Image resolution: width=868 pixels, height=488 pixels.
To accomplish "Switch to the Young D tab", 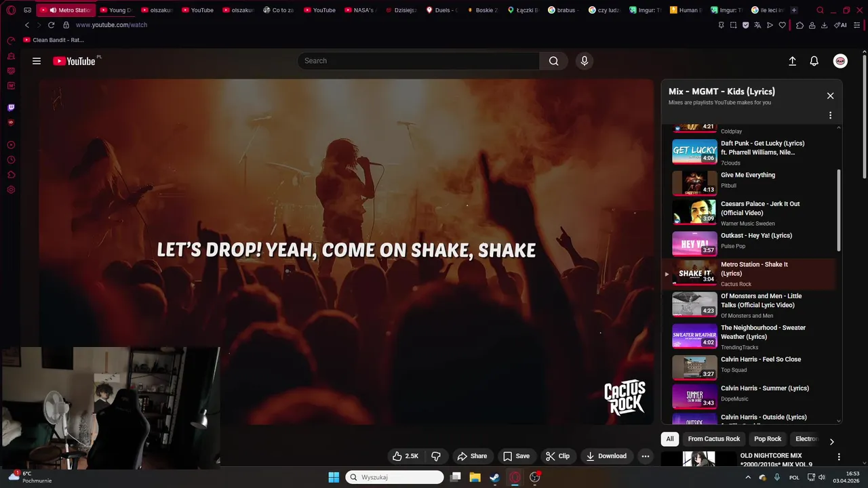I will pyautogui.click(x=115, y=10).
